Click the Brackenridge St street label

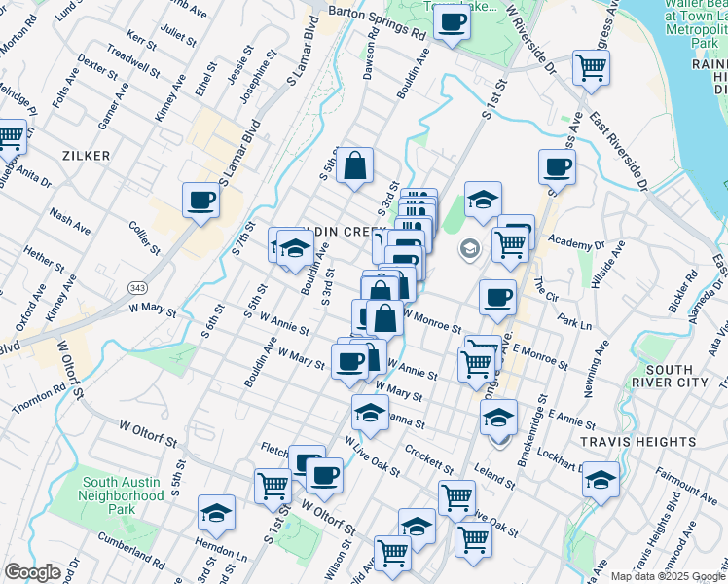[533, 431]
